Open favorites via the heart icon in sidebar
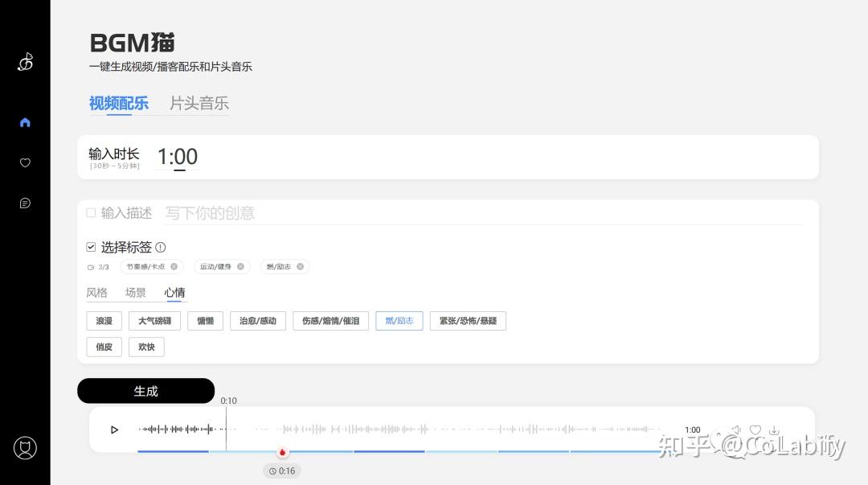The width and height of the screenshot is (868, 485). click(25, 162)
